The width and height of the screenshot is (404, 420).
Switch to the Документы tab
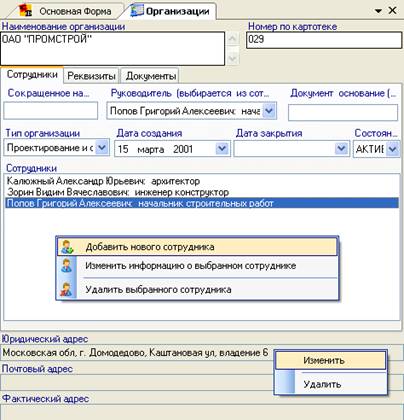(151, 76)
